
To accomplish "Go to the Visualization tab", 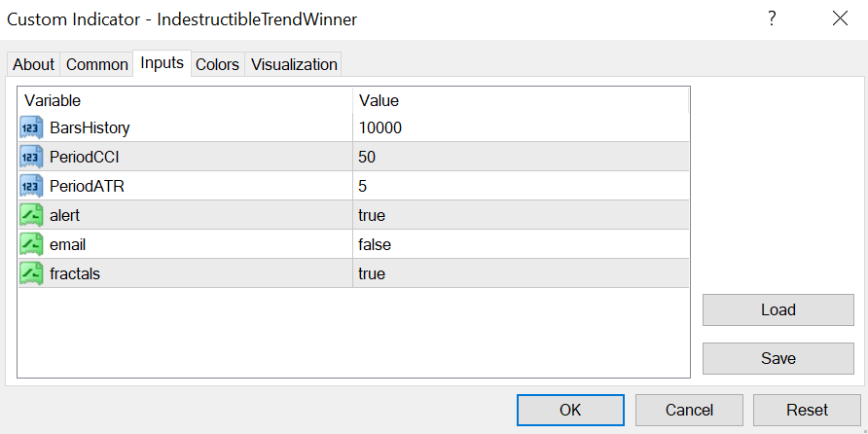I will tap(294, 64).
